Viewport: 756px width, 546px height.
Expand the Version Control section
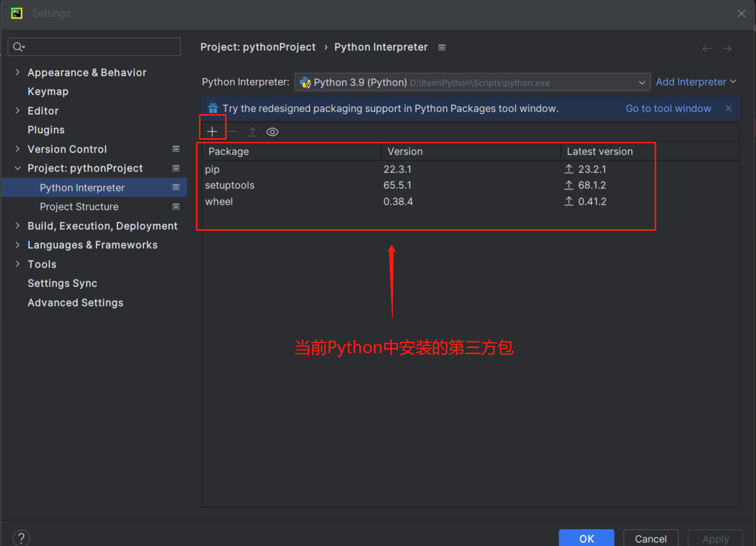tap(17, 149)
